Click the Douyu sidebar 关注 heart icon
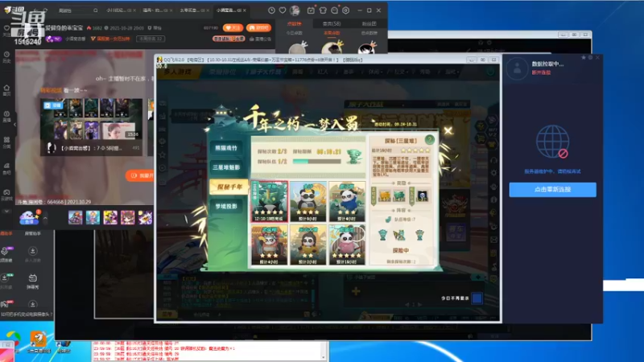 tap(6, 30)
